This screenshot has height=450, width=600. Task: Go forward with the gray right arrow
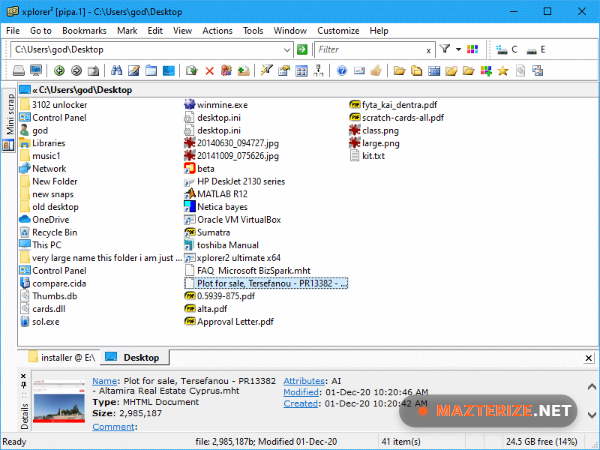pyautogui.click(x=77, y=71)
